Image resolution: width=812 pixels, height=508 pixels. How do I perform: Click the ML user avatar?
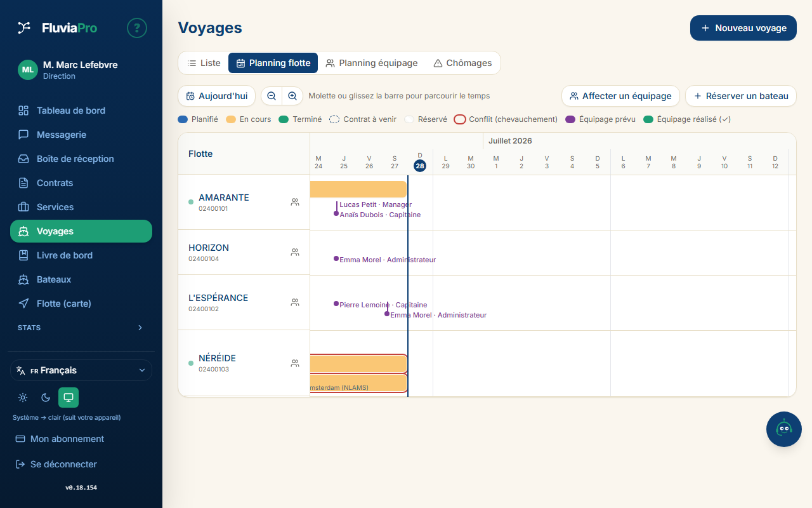click(x=28, y=69)
